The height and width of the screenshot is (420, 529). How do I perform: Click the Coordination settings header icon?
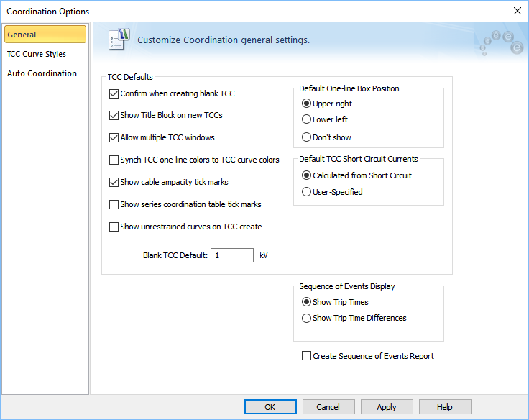tap(117, 40)
